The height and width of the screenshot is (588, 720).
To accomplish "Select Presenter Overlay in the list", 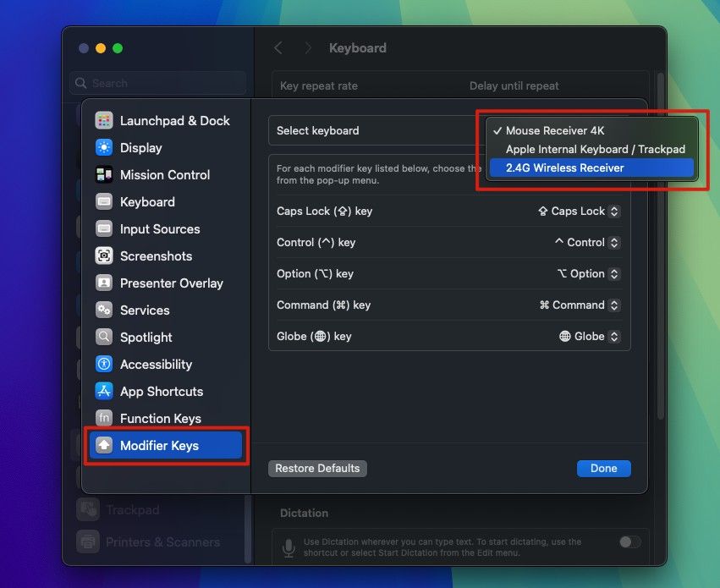I will pos(166,283).
